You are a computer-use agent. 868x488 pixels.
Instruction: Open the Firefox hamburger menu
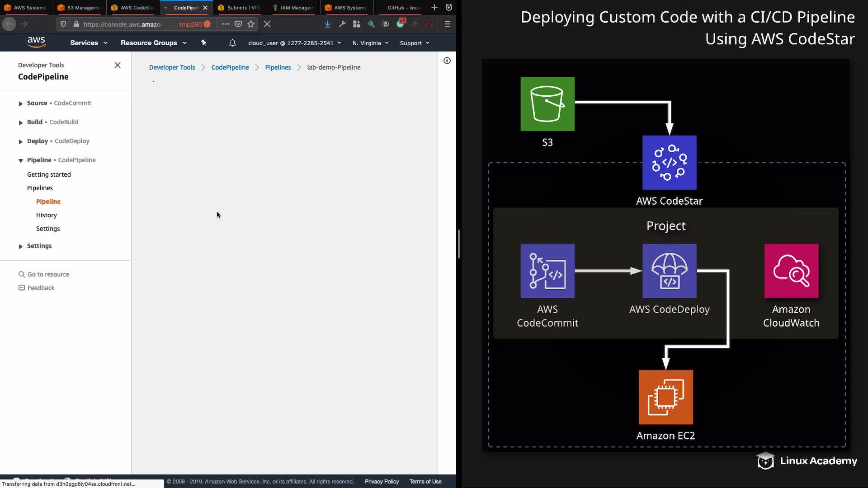pos(447,24)
